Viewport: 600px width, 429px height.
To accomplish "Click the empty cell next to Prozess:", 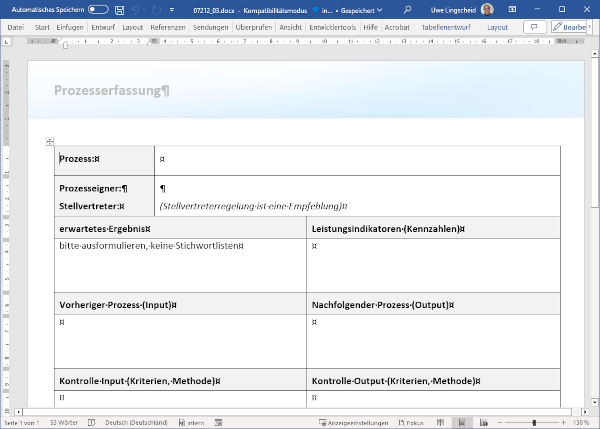I will (x=357, y=159).
